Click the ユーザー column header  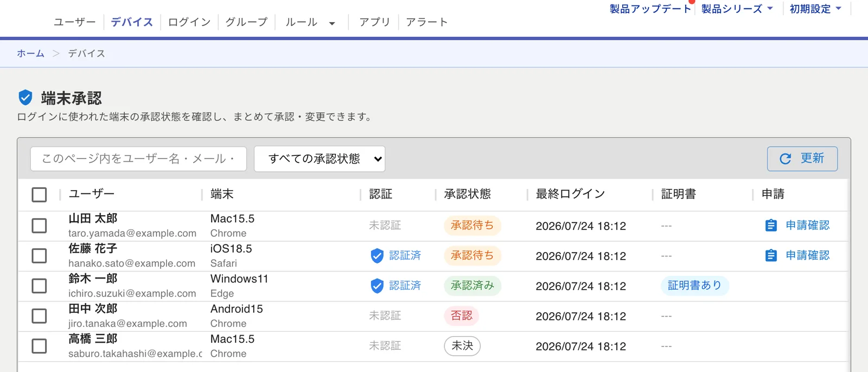(x=92, y=194)
